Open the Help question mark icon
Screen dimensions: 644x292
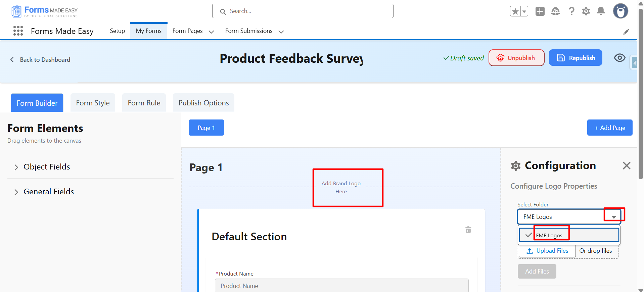571,11
